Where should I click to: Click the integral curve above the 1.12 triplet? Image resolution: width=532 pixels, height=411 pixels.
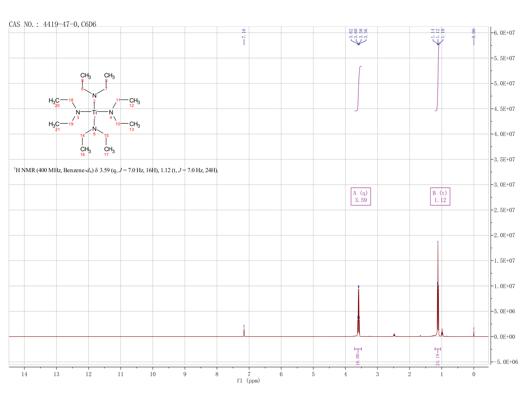[x=438, y=77]
